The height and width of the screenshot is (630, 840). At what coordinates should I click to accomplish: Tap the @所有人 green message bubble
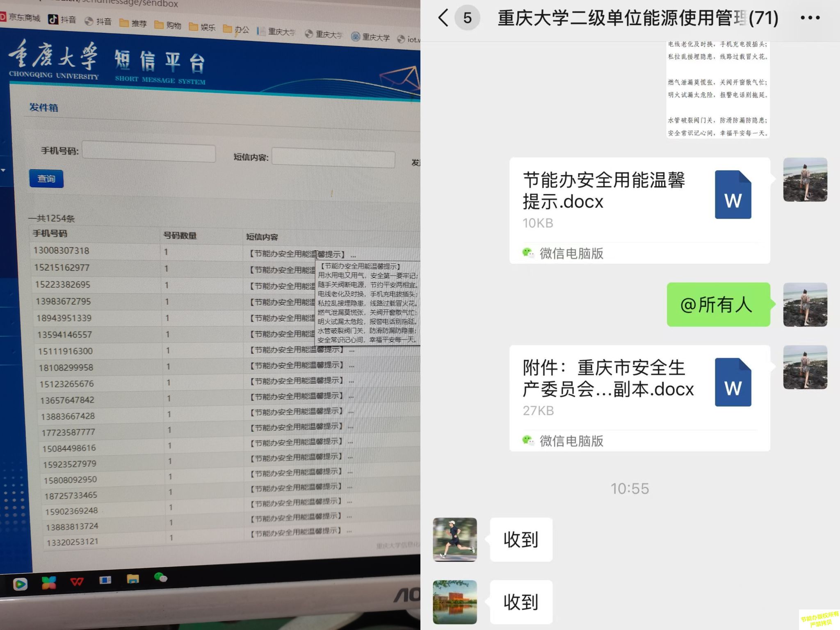click(718, 304)
